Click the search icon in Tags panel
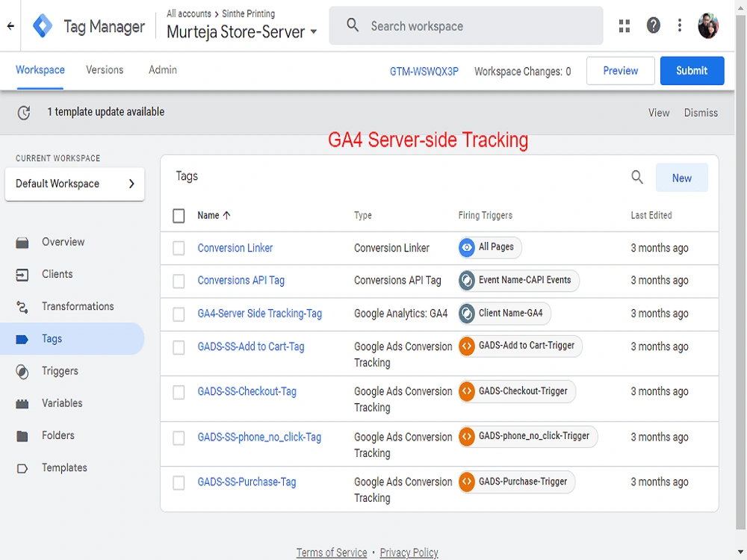Viewport: 747px width, 560px height. coord(637,177)
